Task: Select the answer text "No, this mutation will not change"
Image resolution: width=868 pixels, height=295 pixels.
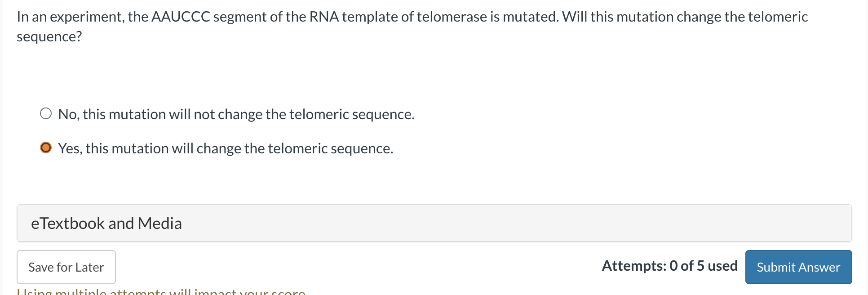Action: (x=236, y=114)
